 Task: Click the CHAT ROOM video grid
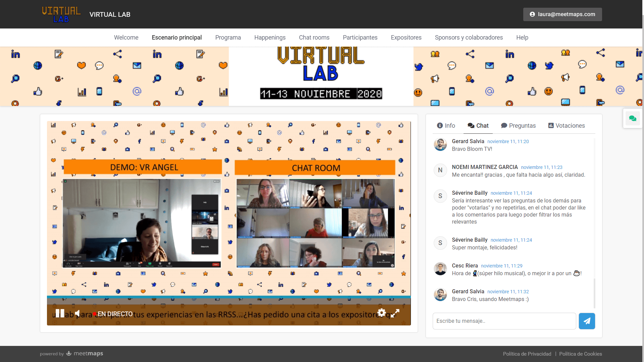(x=316, y=223)
